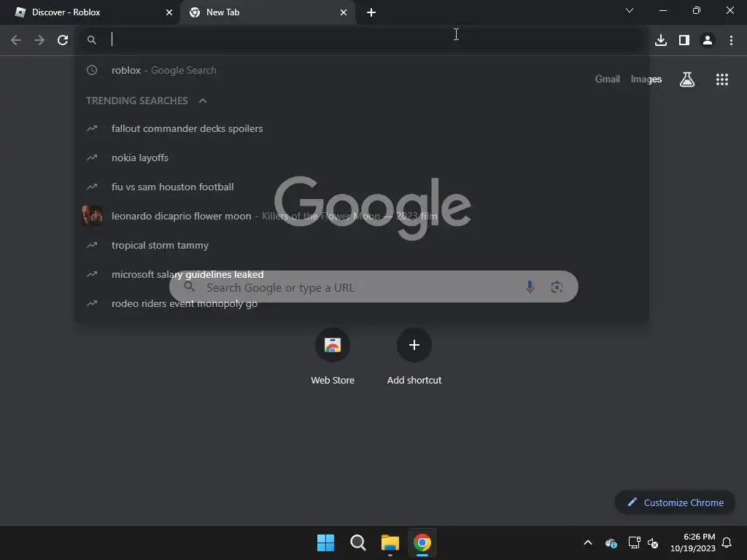Choose fallout commander decks spoilers suggestion
Screen dimensions: 747x560
362,128
